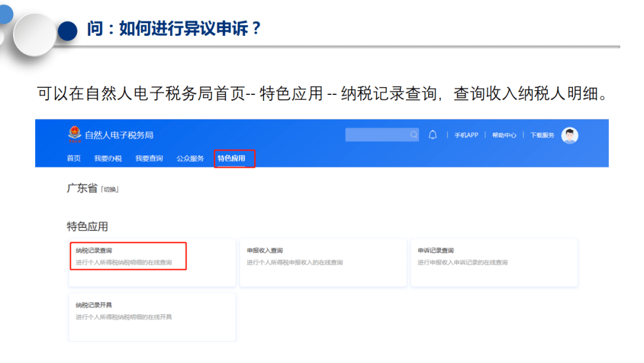
Task: Click the 下载服务 link
Action: pyautogui.click(x=542, y=135)
